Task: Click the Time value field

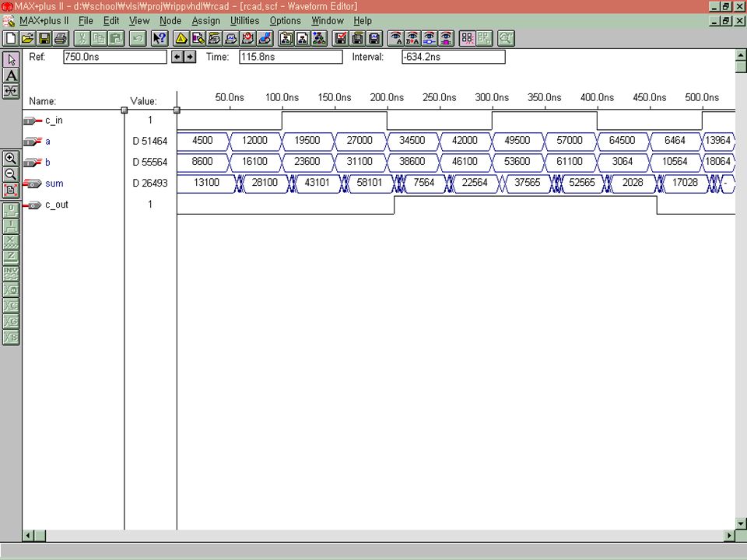Action: point(290,57)
